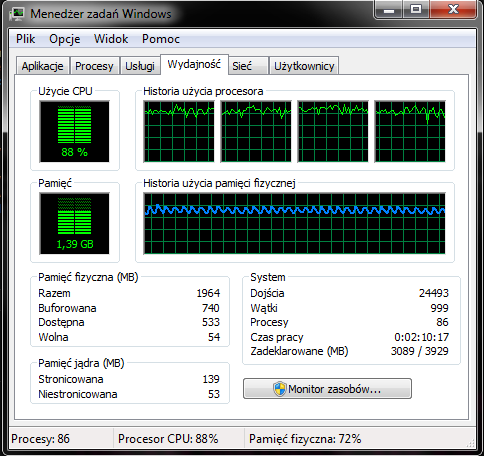Maximize the Task Manager window
This screenshot has height=456, width=484.
tap(416, 10)
